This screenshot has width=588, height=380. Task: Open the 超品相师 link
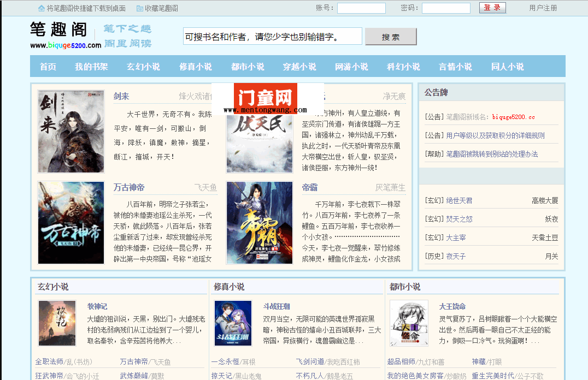point(401,361)
